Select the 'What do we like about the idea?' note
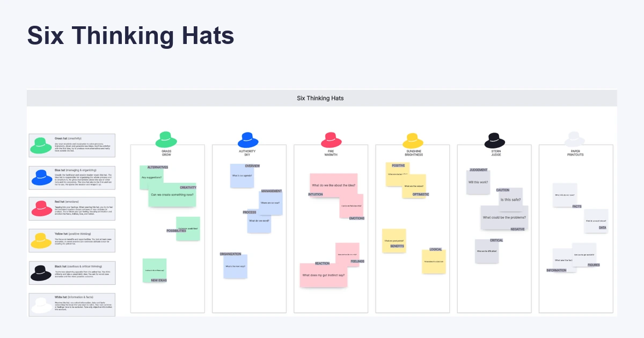Screen dimensions: 644x338 [x=334, y=186]
